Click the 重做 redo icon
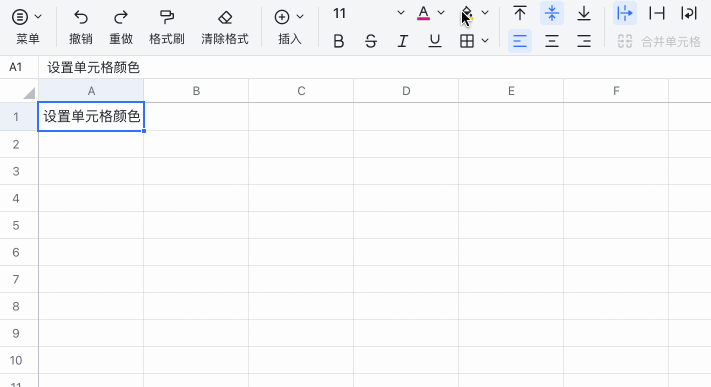This screenshot has height=387, width=711. [121, 17]
